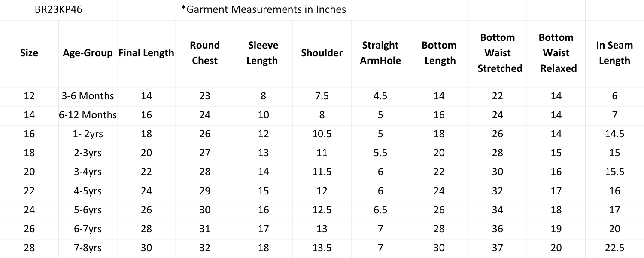Select the 3-6 Months age cell

point(88,96)
